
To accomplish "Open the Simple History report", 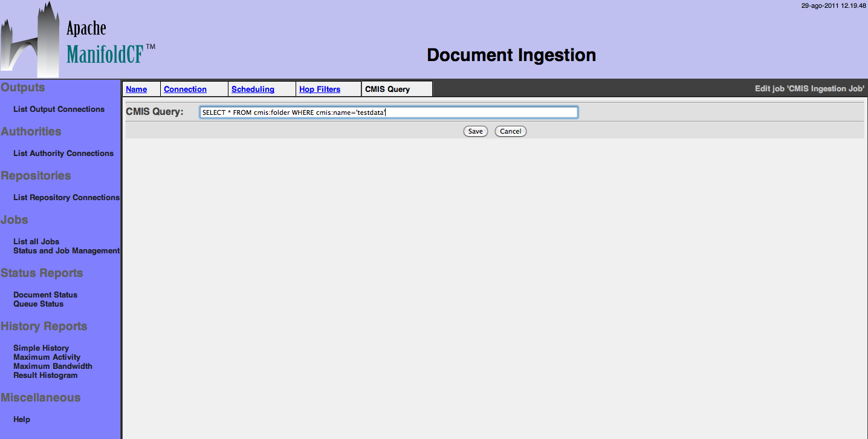I will (x=41, y=348).
